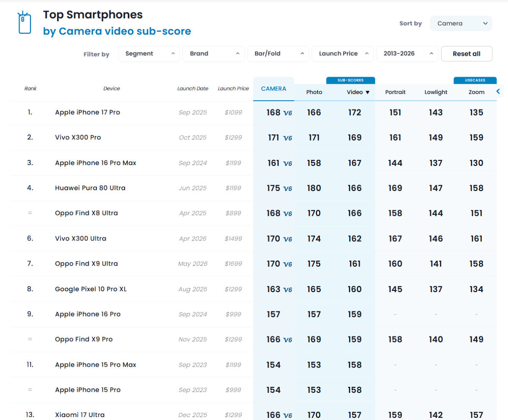Click the V6 badge for Apple iPhone 16 Pro Max

point(288,163)
